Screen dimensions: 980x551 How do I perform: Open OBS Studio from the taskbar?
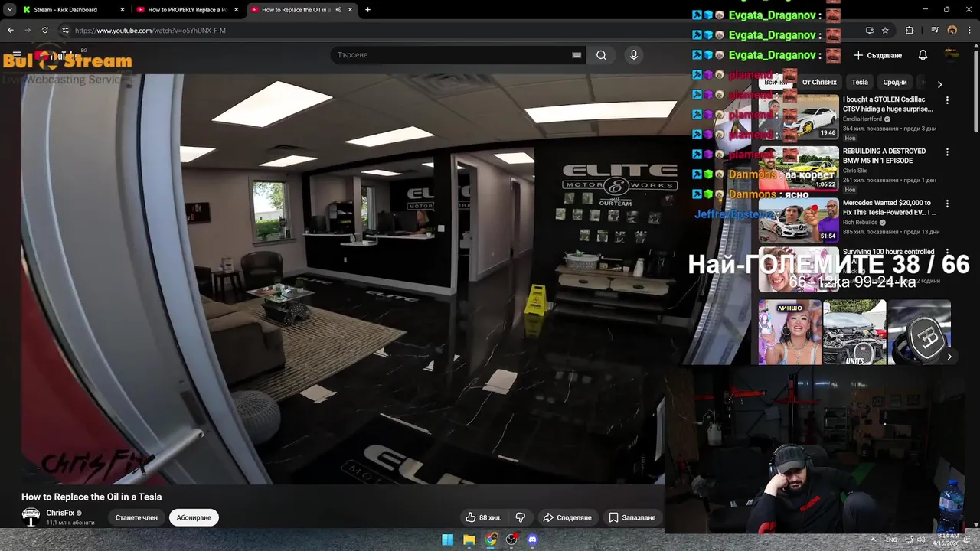click(511, 540)
